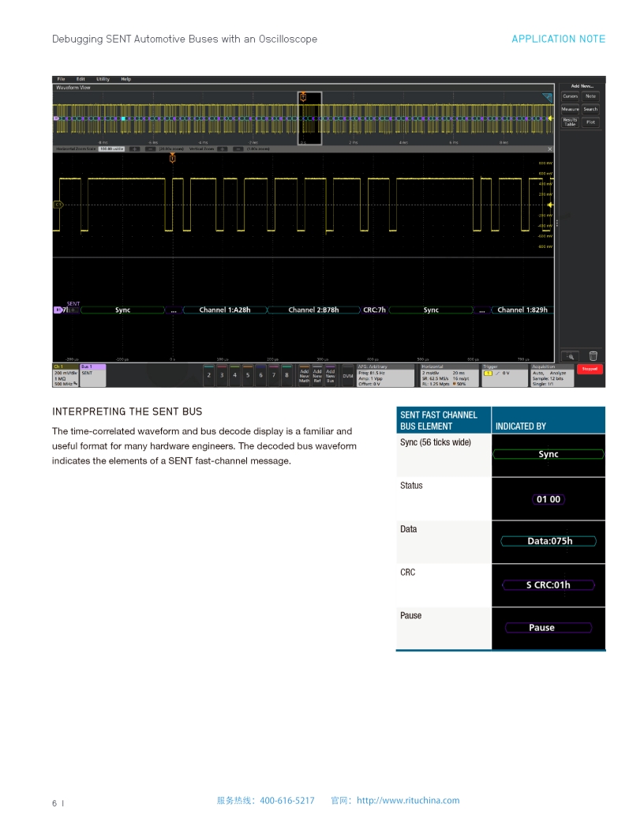Click the red Stopped acquisition button

click(590, 369)
